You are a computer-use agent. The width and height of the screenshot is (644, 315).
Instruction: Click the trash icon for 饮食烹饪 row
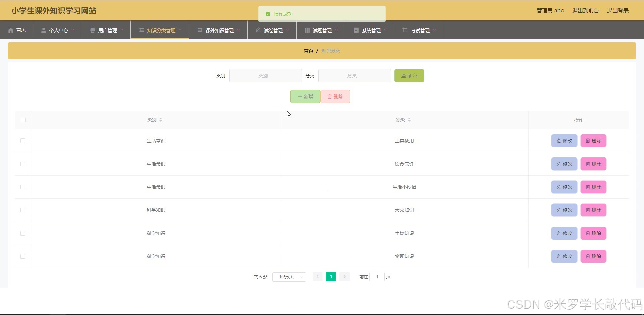pos(588,164)
